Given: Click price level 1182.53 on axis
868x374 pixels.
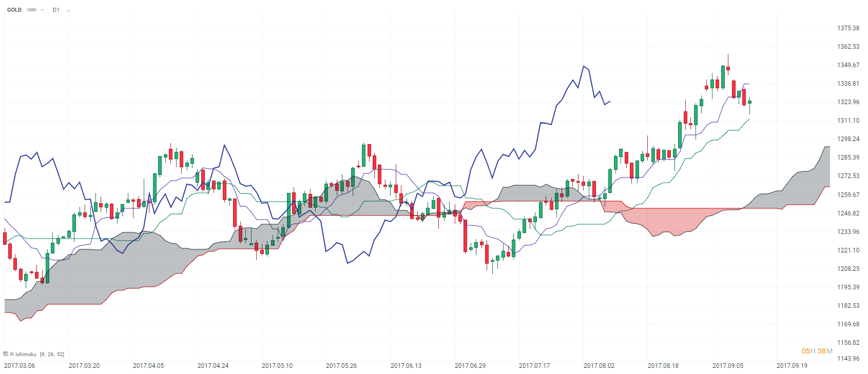Looking at the screenshot, I should point(848,306).
